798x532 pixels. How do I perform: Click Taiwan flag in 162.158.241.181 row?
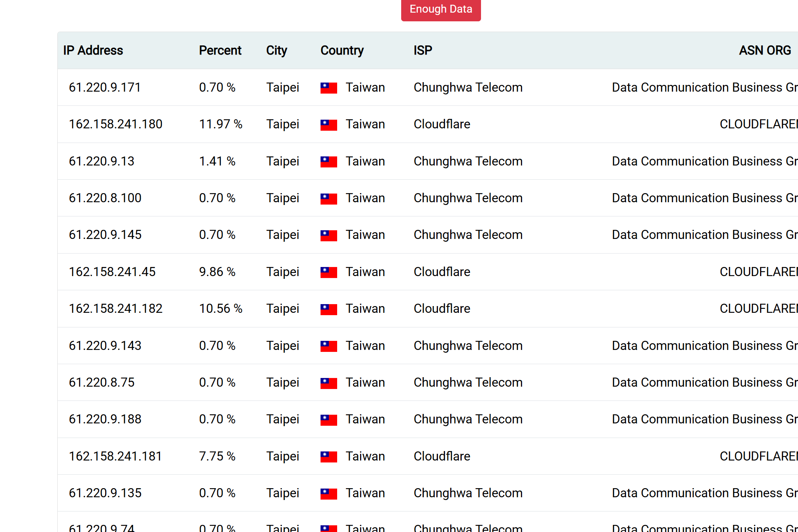329,457
